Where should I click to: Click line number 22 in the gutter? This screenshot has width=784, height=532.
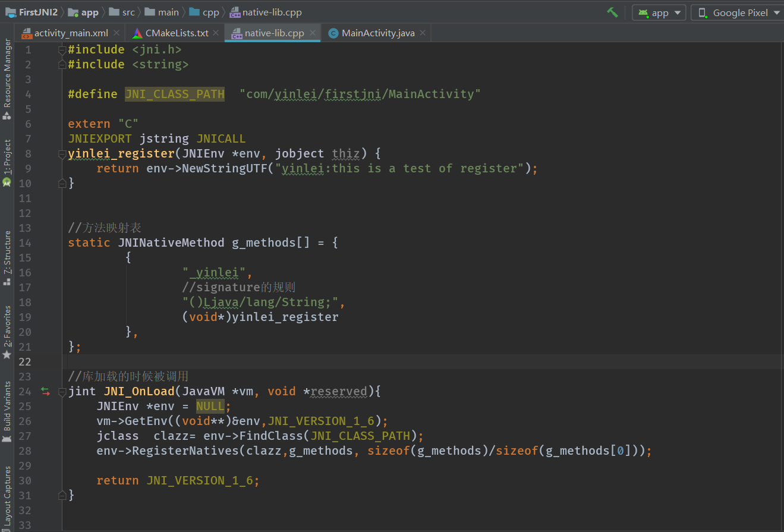point(25,361)
